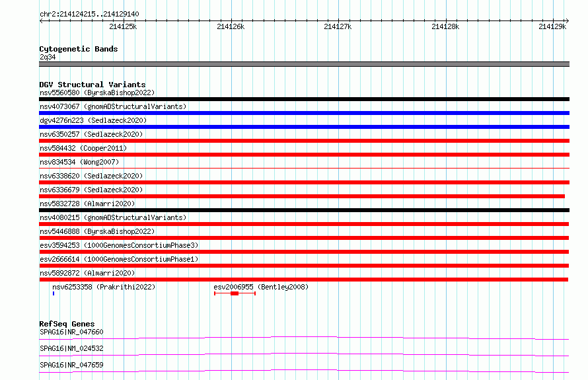588x380 pixels.
Task: Click the right arrow end of the ruler
Action: tap(568, 20)
